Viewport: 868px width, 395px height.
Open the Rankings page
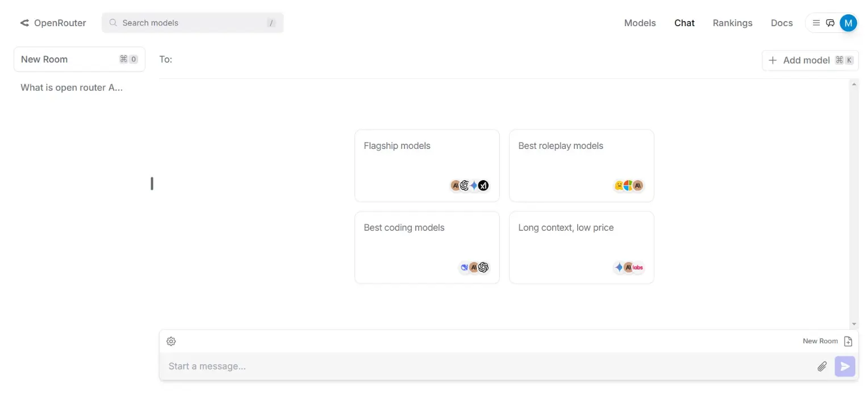click(732, 23)
